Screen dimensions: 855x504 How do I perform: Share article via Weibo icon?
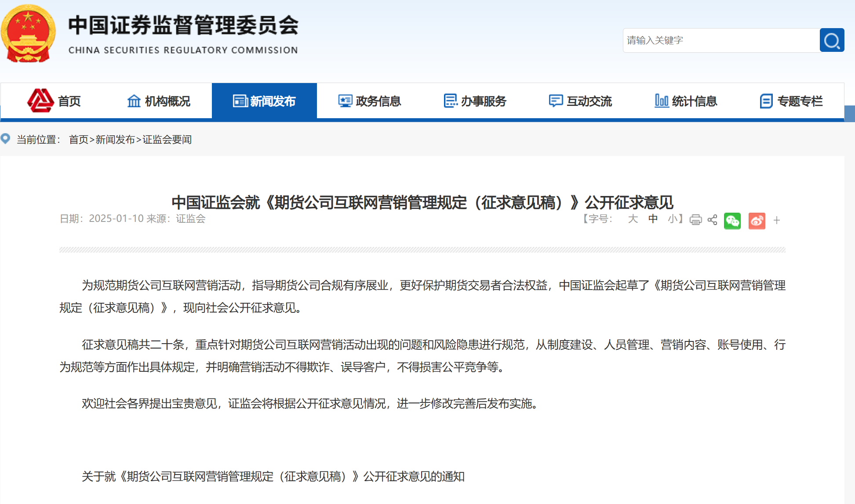(x=757, y=221)
